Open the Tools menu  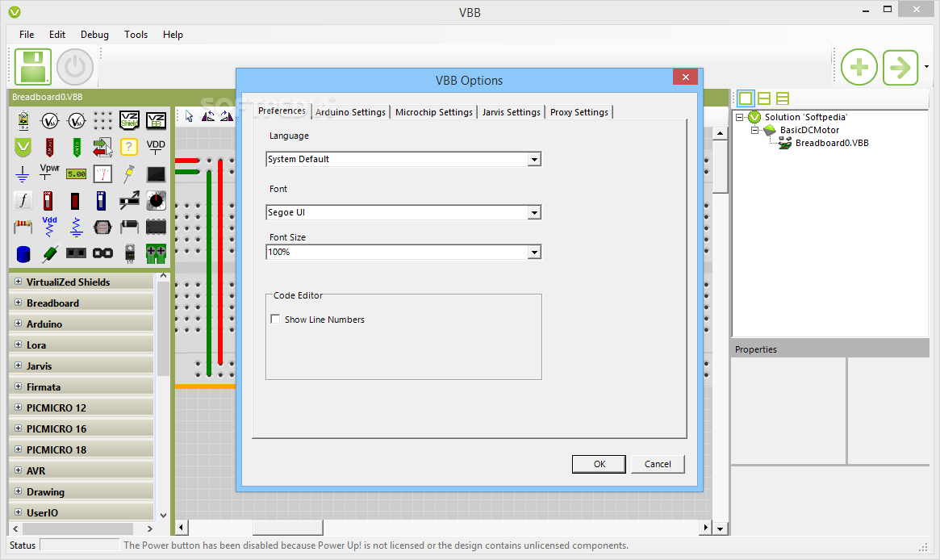tap(136, 34)
